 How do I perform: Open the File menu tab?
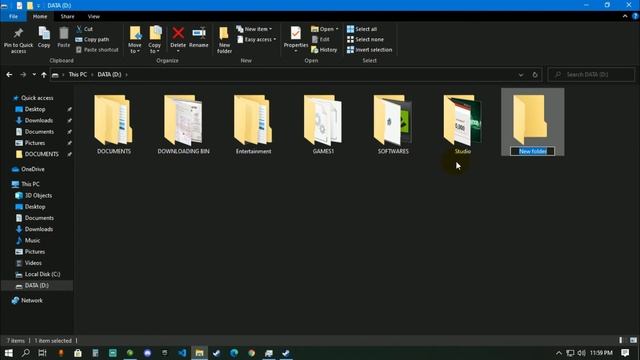[13, 16]
